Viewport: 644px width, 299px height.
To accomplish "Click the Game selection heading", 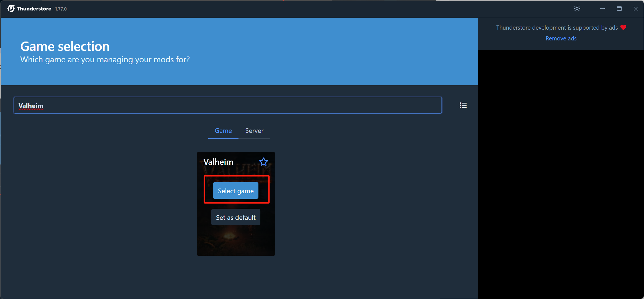I will point(65,46).
